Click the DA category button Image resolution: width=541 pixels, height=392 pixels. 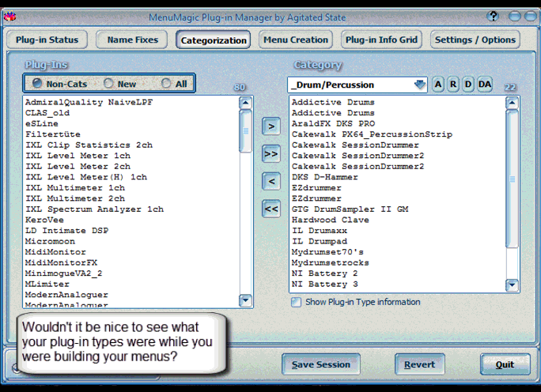tap(485, 85)
